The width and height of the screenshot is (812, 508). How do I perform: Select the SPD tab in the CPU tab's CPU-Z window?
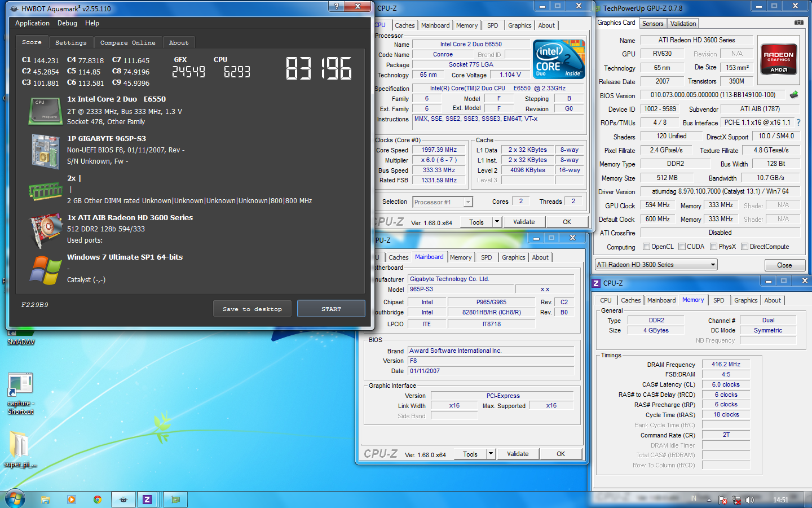pyautogui.click(x=493, y=25)
